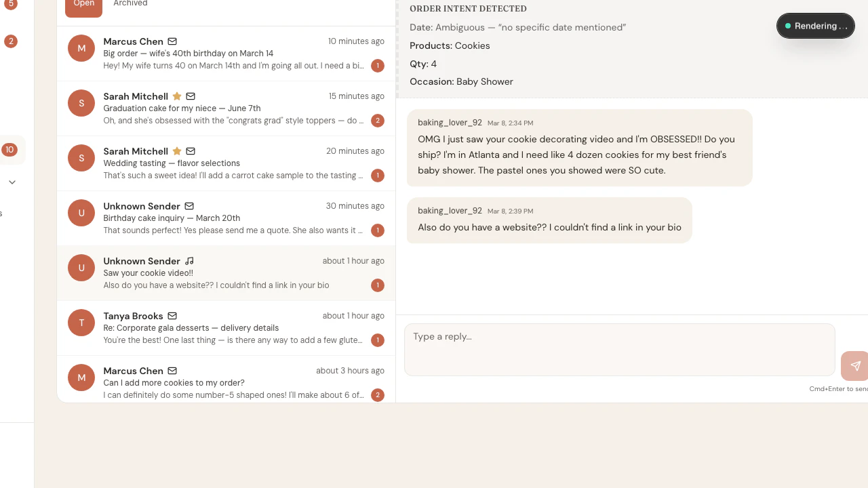The width and height of the screenshot is (868, 488).
Task: Click the music note icon on Unknown Sender's cookie video message
Action: (x=189, y=261)
